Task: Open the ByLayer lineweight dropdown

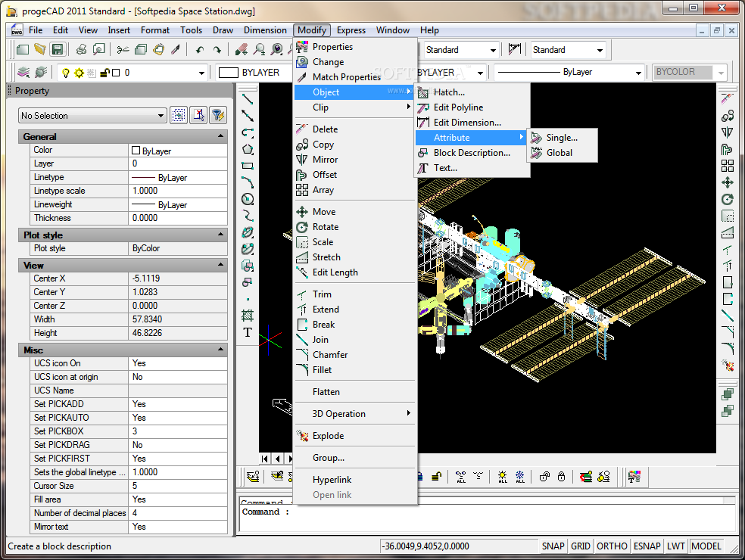Action: [638, 73]
